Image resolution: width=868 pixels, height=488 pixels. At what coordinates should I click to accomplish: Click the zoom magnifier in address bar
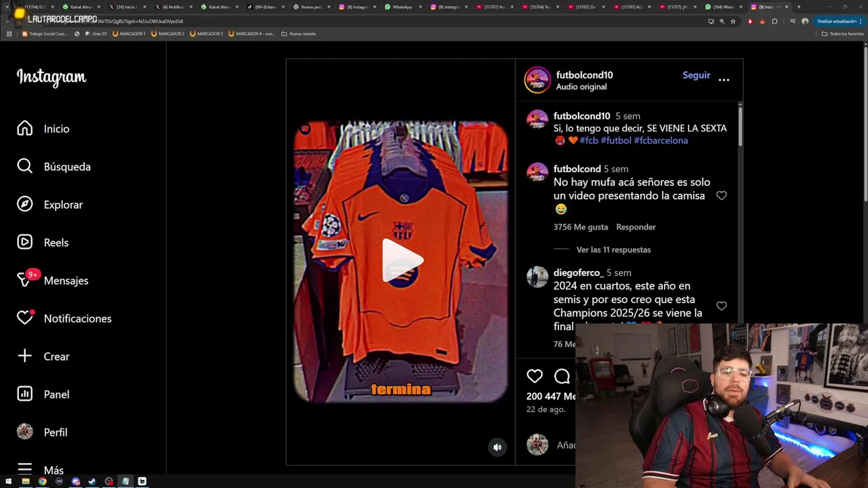click(722, 21)
